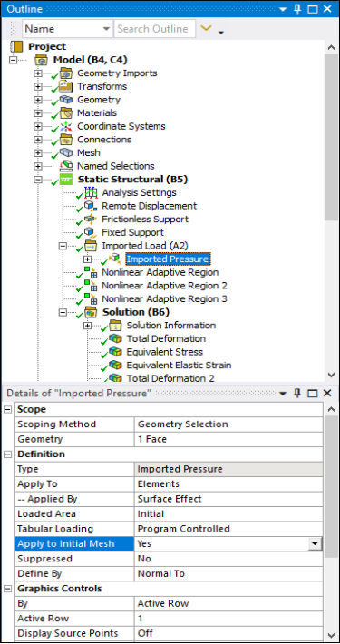
Task: Click the Connections folder icon
Action: pyautogui.click(x=65, y=140)
